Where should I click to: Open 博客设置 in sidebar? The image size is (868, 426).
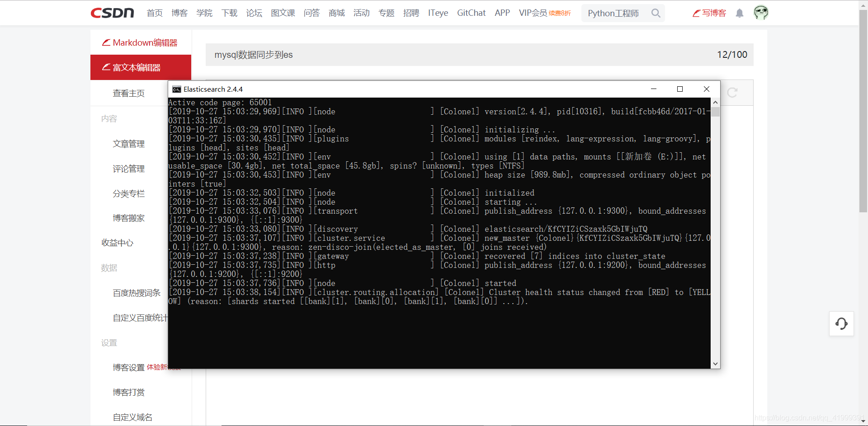tap(129, 368)
